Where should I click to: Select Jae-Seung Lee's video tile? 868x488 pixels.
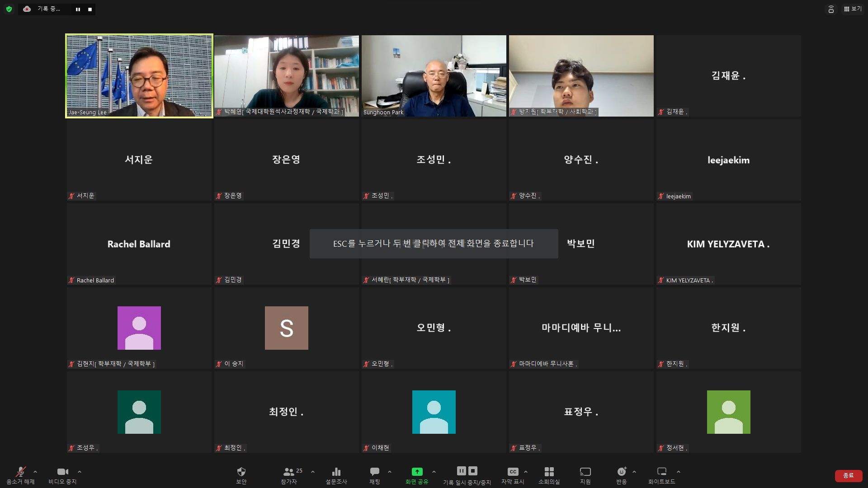(139, 76)
